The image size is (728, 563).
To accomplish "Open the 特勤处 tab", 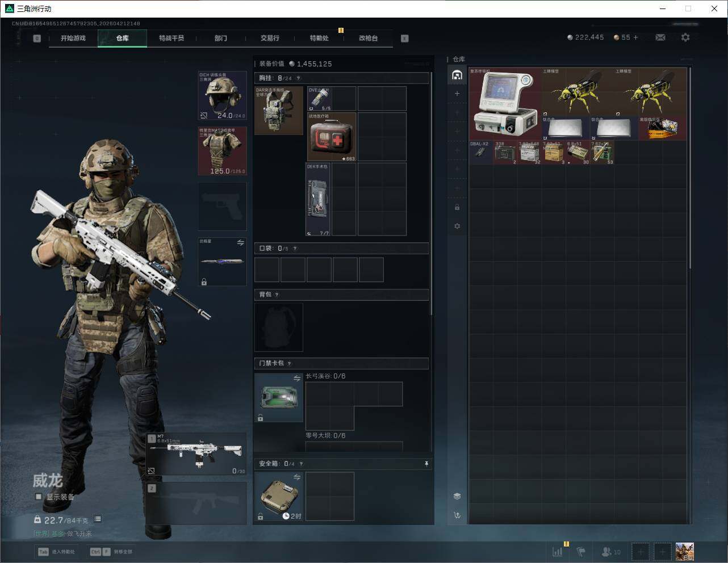I will (319, 38).
